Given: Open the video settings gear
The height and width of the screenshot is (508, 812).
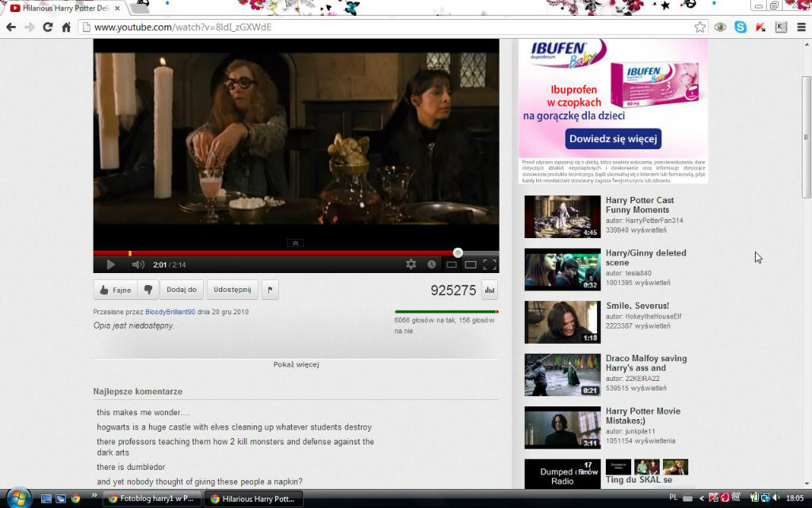Looking at the screenshot, I should [412, 264].
